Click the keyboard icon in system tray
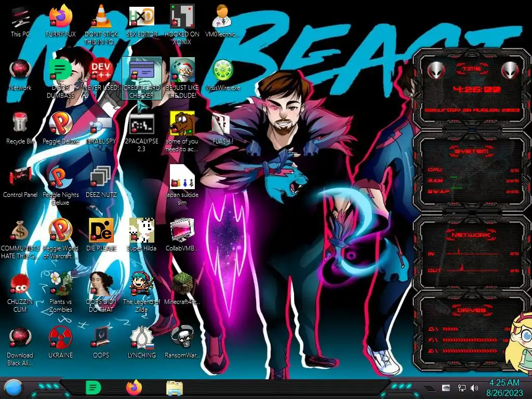The width and height of the screenshot is (532, 399). coord(446,388)
